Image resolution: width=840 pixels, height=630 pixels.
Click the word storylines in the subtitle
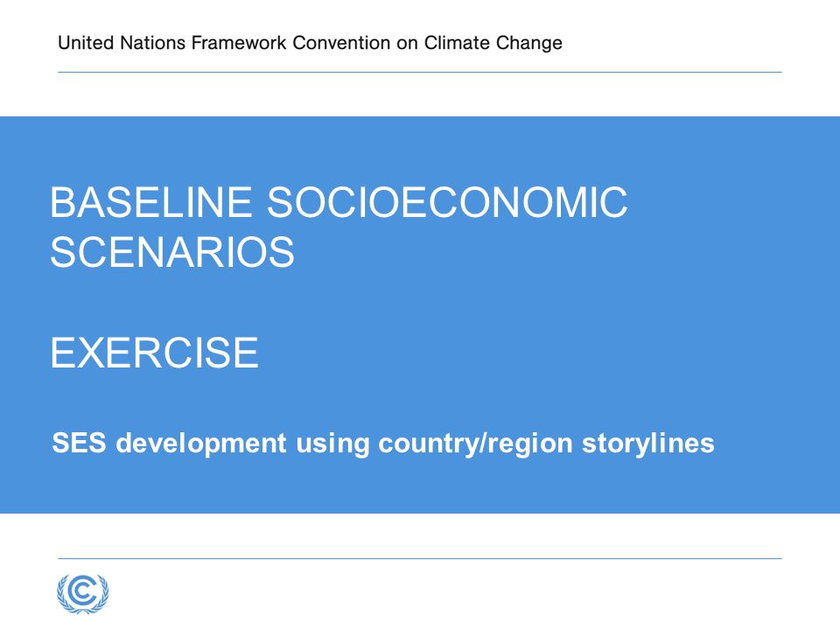point(648,444)
